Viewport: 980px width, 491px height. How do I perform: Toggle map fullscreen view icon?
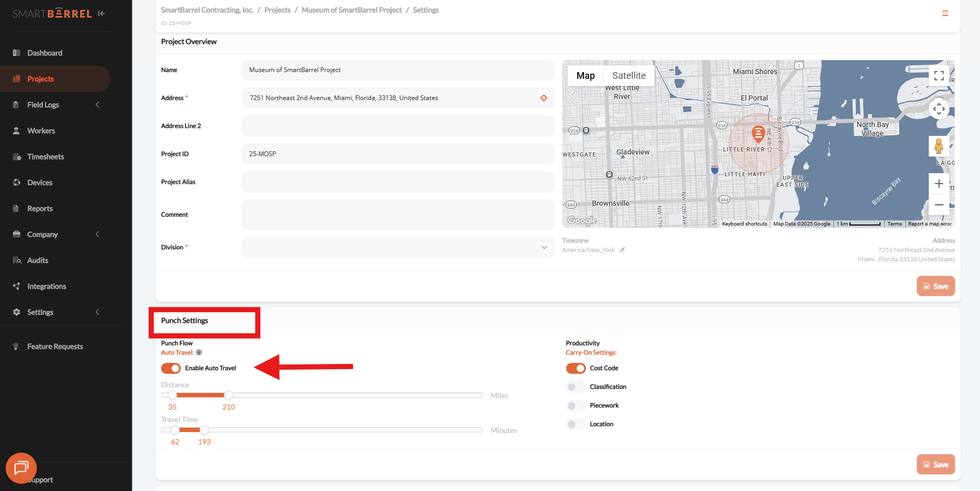click(x=939, y=76)
